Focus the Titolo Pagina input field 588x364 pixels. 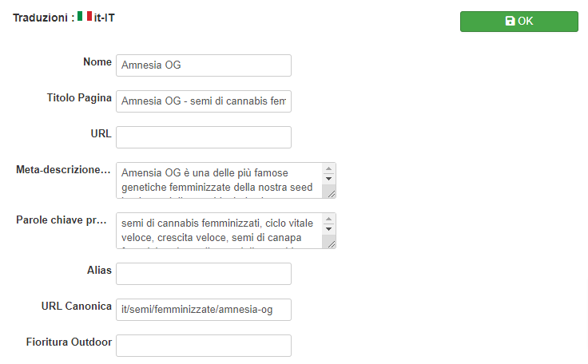204,101
